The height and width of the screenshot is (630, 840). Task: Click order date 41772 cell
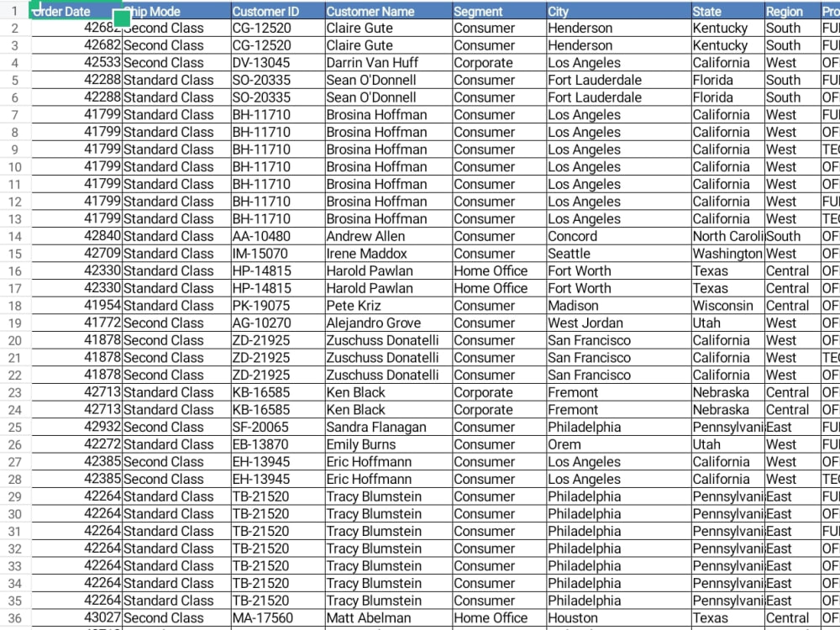(x=76, y=323)
